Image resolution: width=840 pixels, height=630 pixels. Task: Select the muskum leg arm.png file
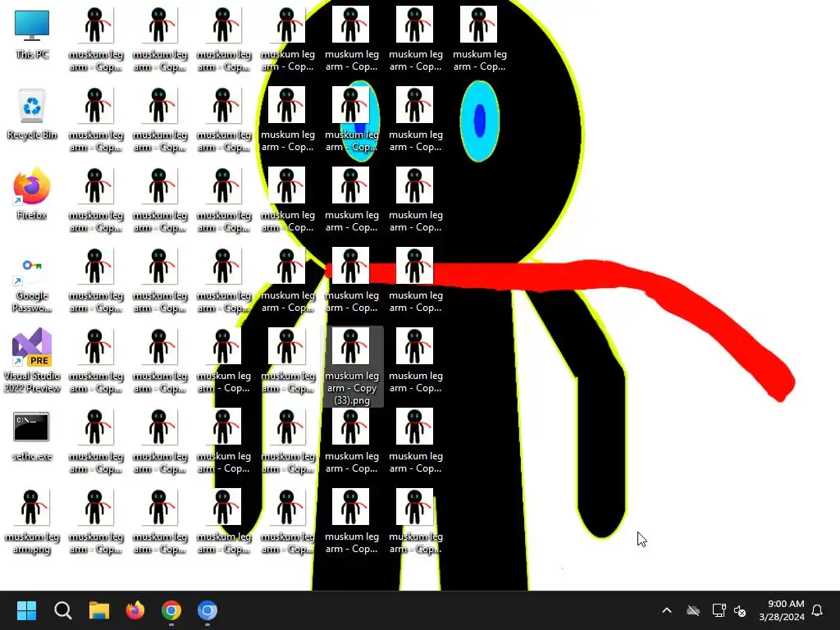(32, 523)
